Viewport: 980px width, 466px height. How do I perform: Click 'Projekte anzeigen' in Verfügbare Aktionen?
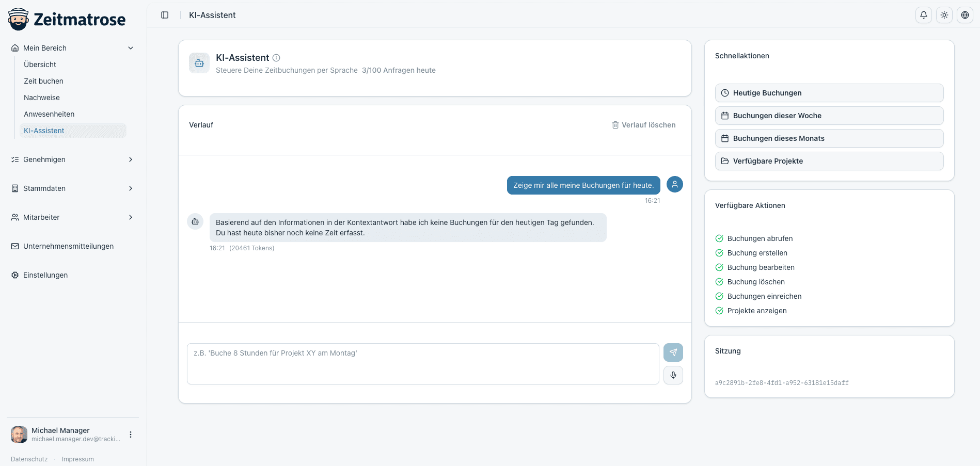point(757,311)
